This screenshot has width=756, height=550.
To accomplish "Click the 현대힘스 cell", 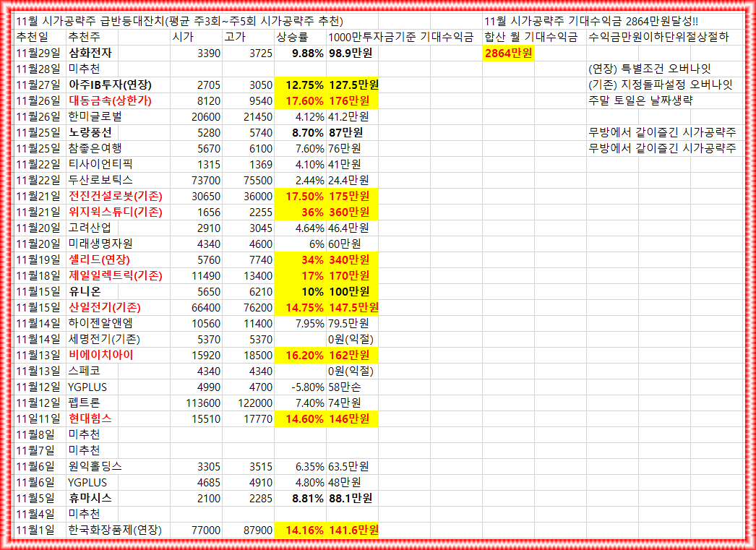I will pyautogui.click(x=92, y=418).
